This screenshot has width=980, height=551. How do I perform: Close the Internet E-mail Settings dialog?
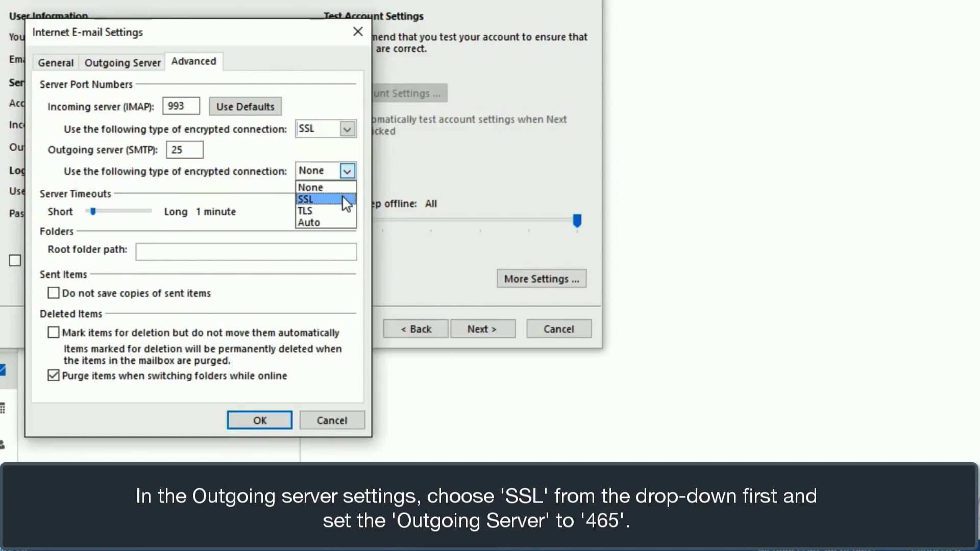coord(358,32)
